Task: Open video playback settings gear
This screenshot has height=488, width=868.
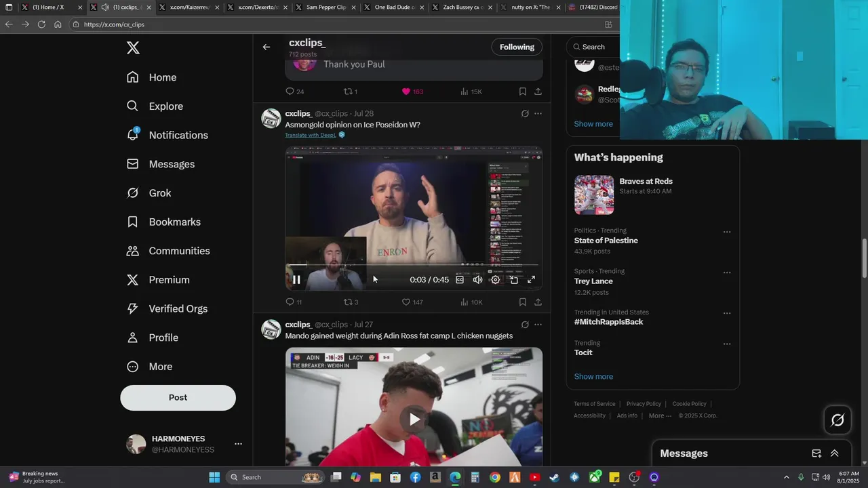Action: coord(496,280)
